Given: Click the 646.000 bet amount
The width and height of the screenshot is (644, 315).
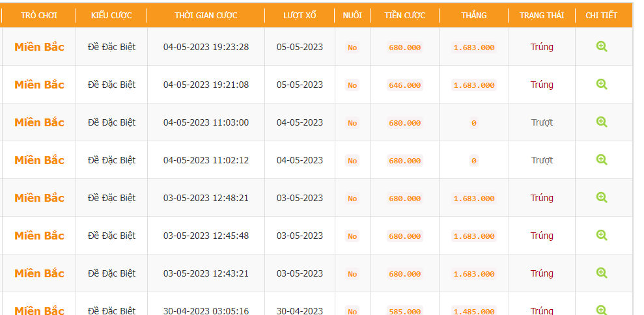Looking at the screenshot, I should tap(404, 85).
